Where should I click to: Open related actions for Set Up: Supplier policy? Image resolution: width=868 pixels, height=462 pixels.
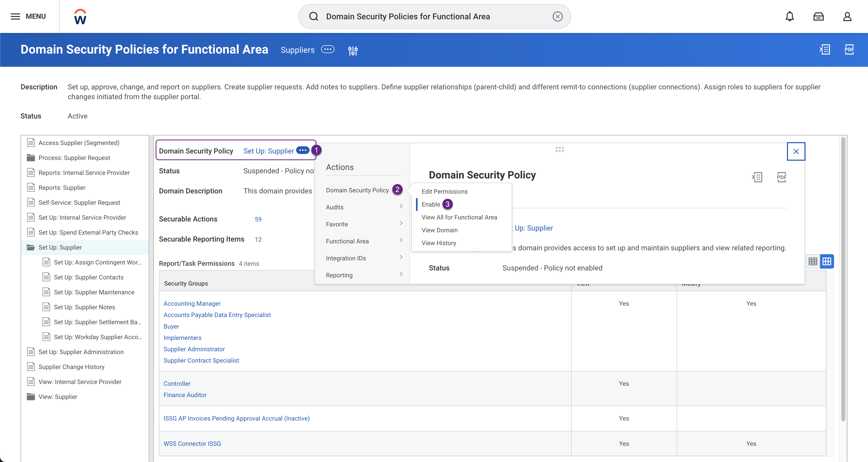click(302, 150)
